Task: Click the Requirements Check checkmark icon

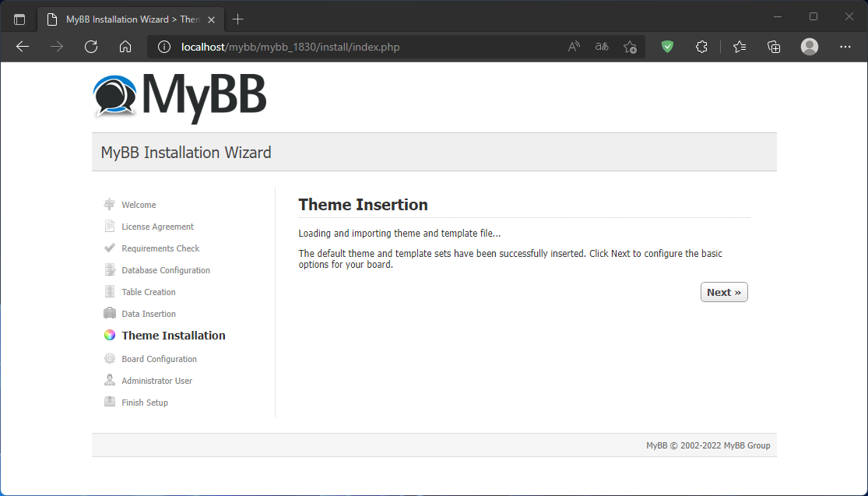Action: click(110, 248)
